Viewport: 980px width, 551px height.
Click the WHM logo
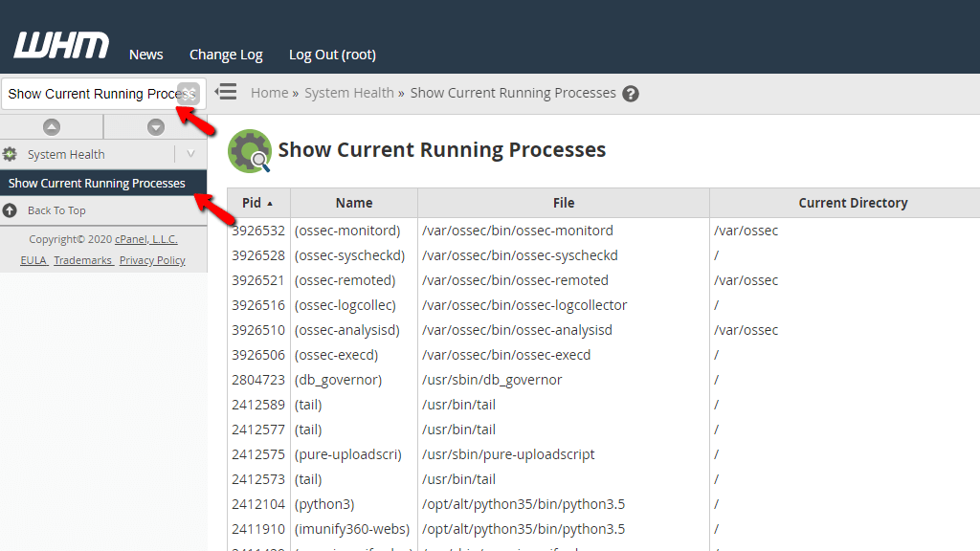click(x=60, y=44)
